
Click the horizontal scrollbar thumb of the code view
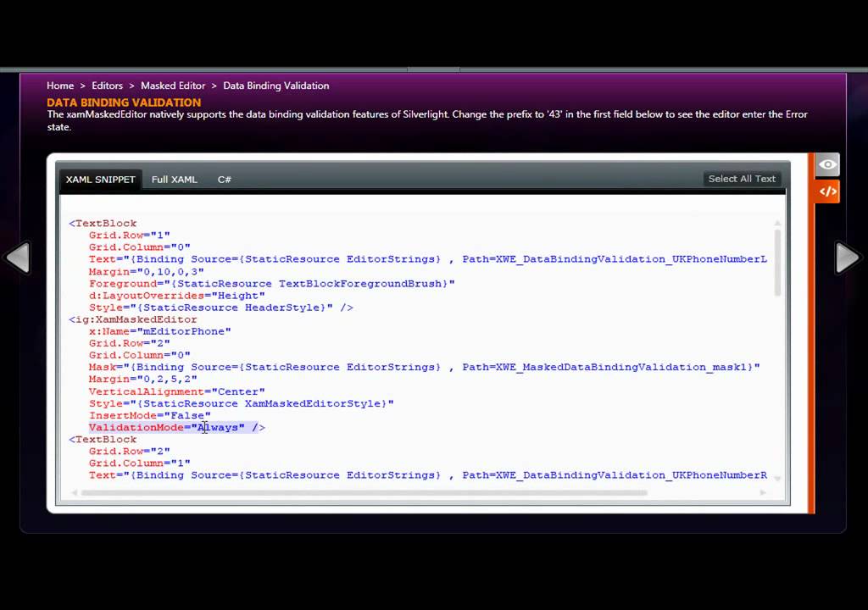(x=364, y=492)
